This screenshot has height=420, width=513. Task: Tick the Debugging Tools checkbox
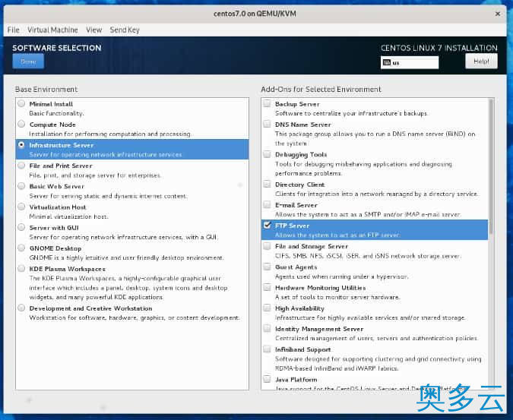268,154
